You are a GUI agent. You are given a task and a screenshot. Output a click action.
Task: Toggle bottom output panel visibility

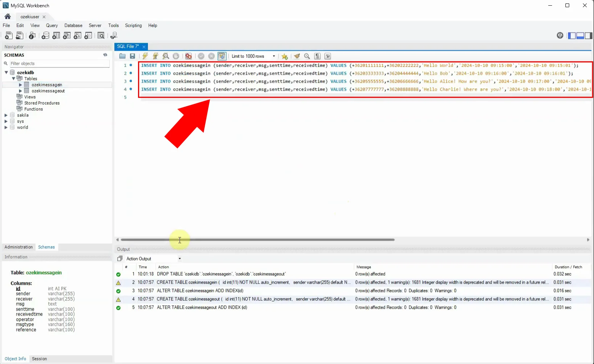point(580,35)
